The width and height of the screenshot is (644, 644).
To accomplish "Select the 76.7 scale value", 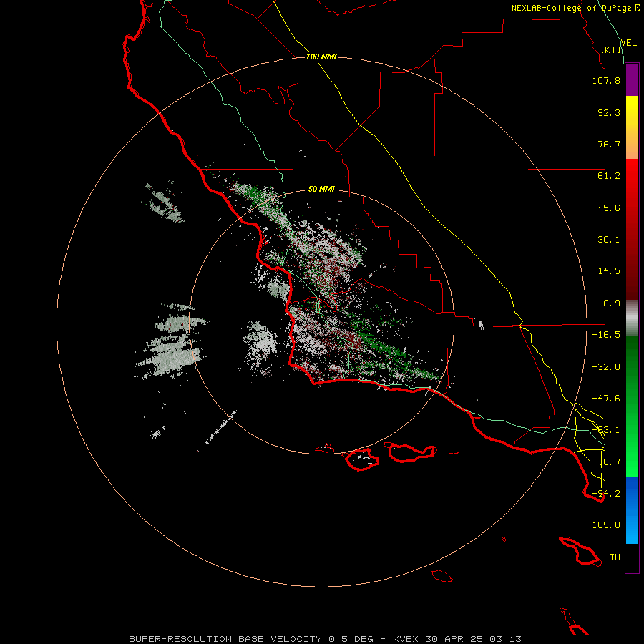I will 609,144.
